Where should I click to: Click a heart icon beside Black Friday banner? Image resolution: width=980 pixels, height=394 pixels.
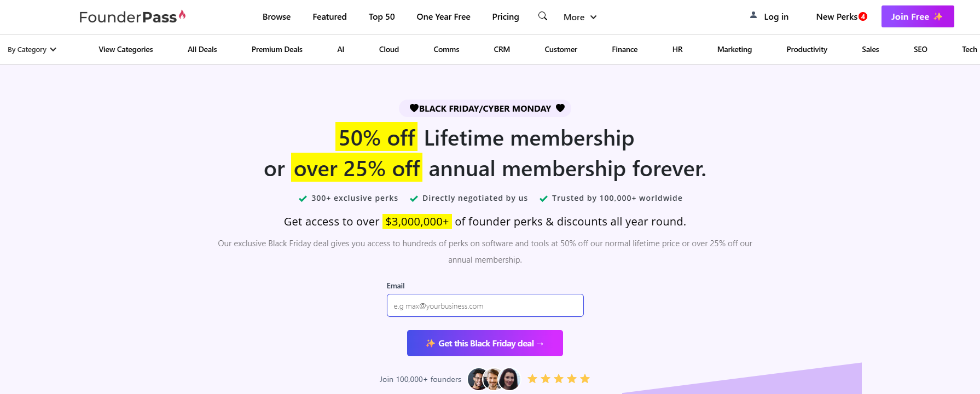pos(414,108)
